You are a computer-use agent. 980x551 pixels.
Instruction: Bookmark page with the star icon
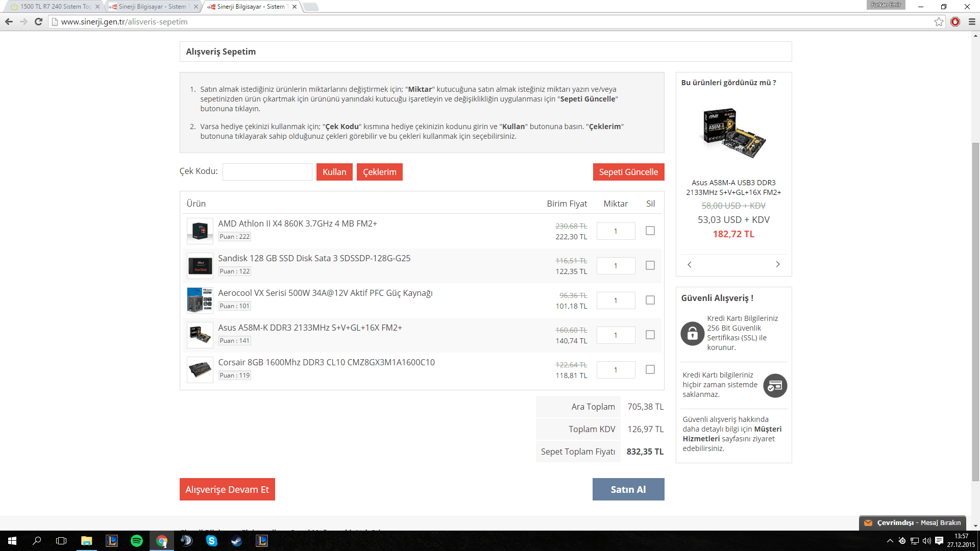939,21
